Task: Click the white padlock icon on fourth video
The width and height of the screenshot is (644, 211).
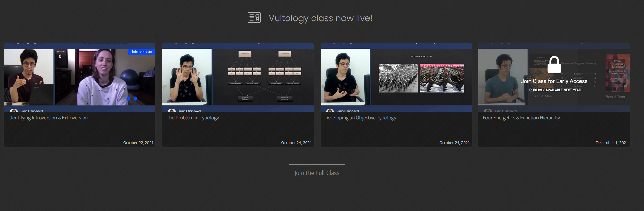Action: coord(554,65)
